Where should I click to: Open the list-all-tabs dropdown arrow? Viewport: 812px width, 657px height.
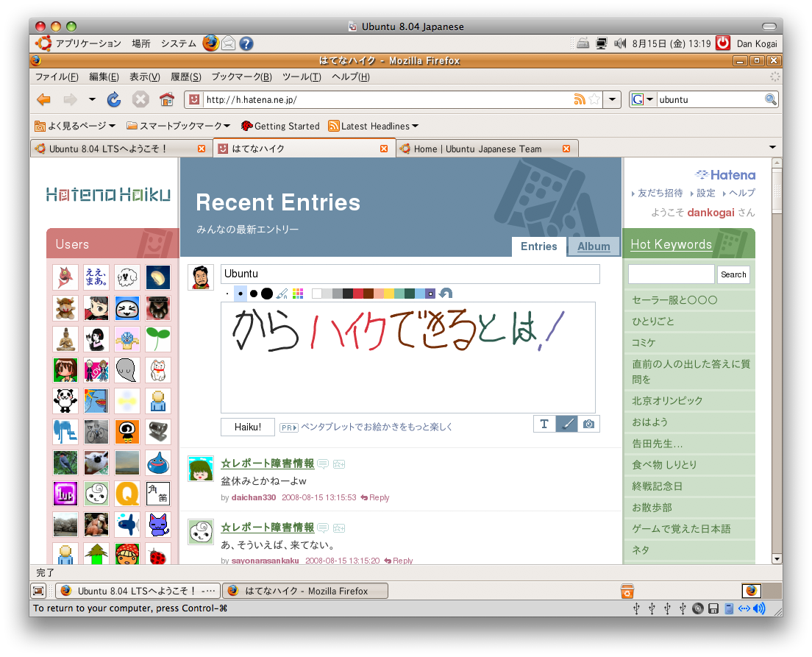(x=772, y=148)
